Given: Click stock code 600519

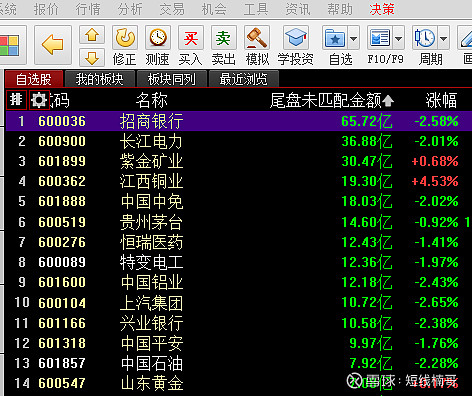Looking at the screenshot, I should point(62,222).
